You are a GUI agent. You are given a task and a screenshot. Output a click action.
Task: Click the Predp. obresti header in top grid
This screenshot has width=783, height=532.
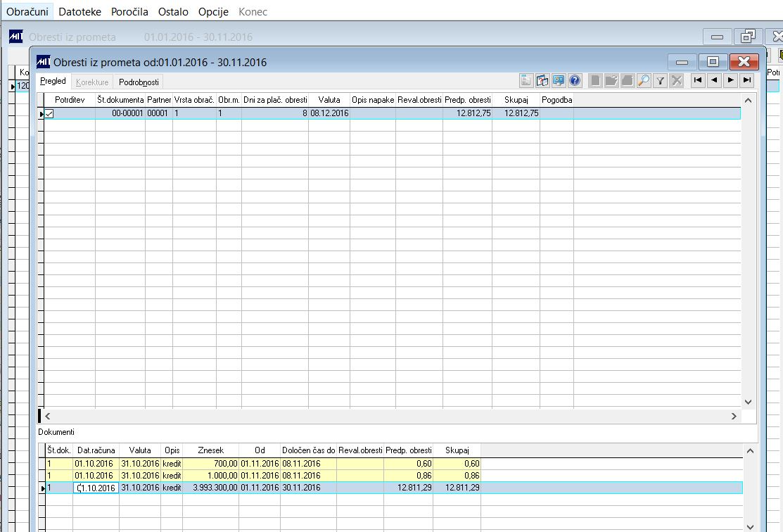click(467, 100)
